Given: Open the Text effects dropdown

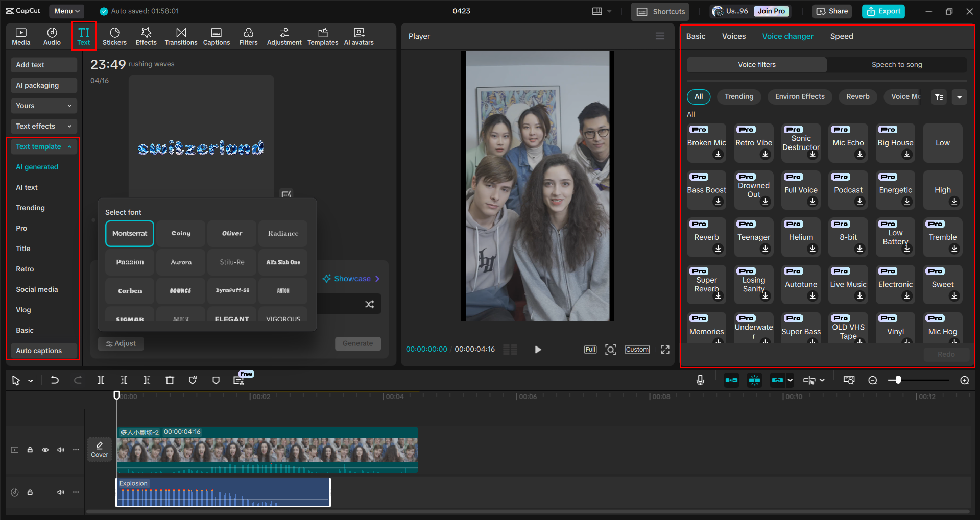Looking at the screenshot, I should (43, 126).
